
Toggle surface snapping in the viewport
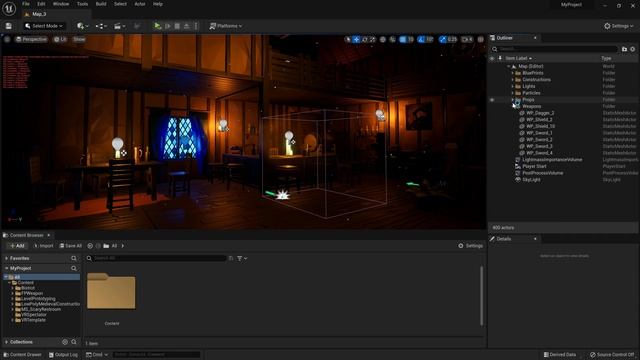point(393,40)
